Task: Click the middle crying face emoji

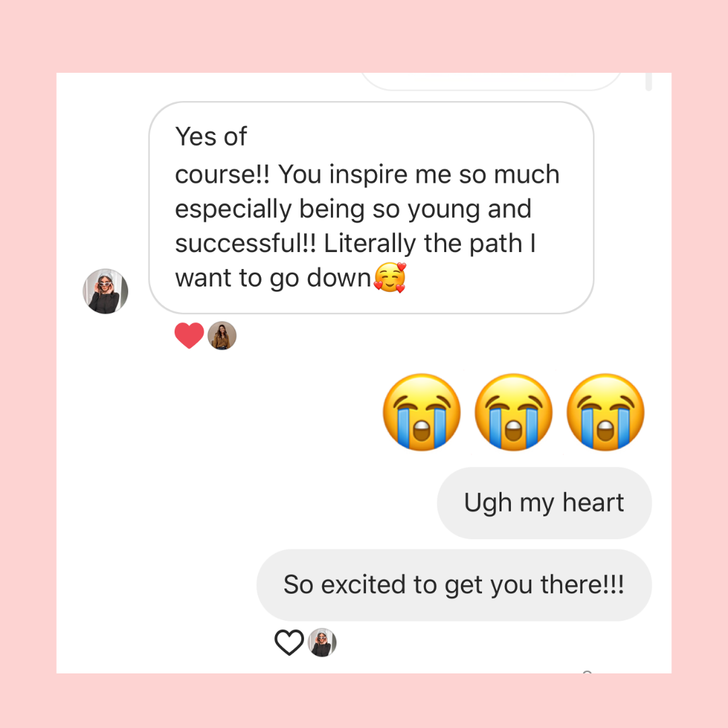Action: click(514, 412)
